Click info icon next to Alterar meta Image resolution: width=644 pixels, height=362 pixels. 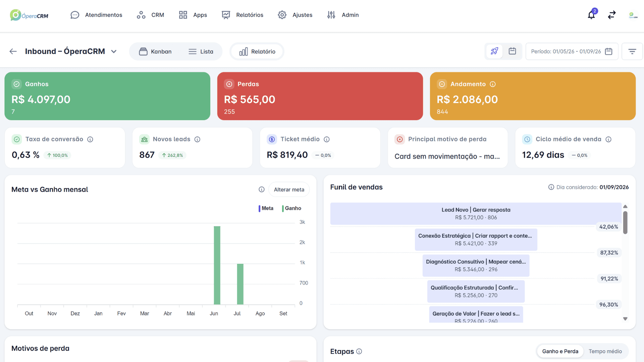pyautogui.click(x=262, y=190)
